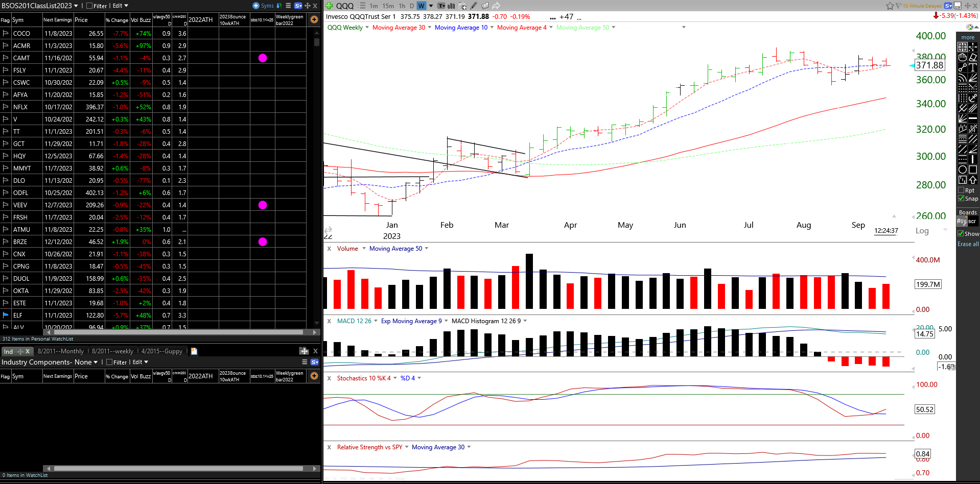Click Erase all drawings link
This screenshot has height=484, width=980.
[968, 244]
